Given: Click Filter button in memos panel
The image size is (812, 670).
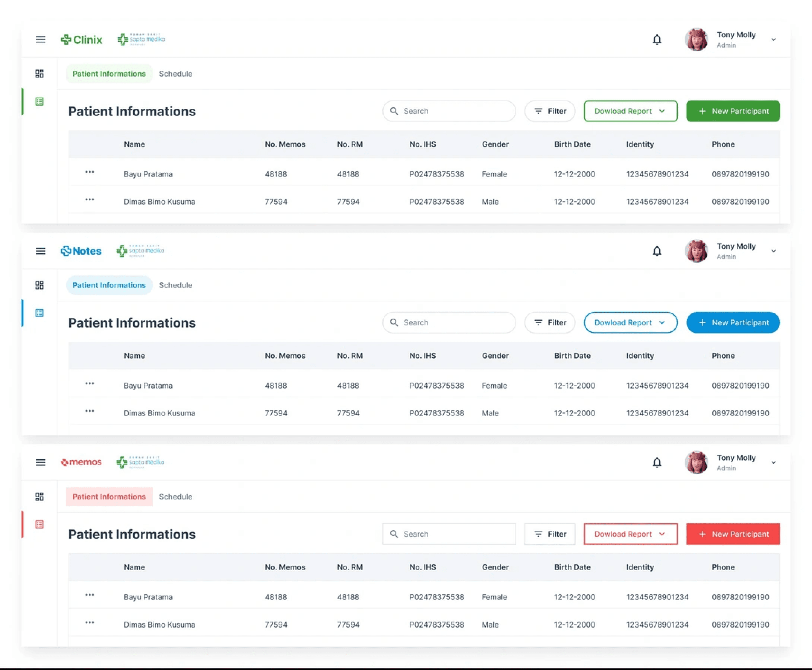Looking at the screenshot, I should coord(550,534).
